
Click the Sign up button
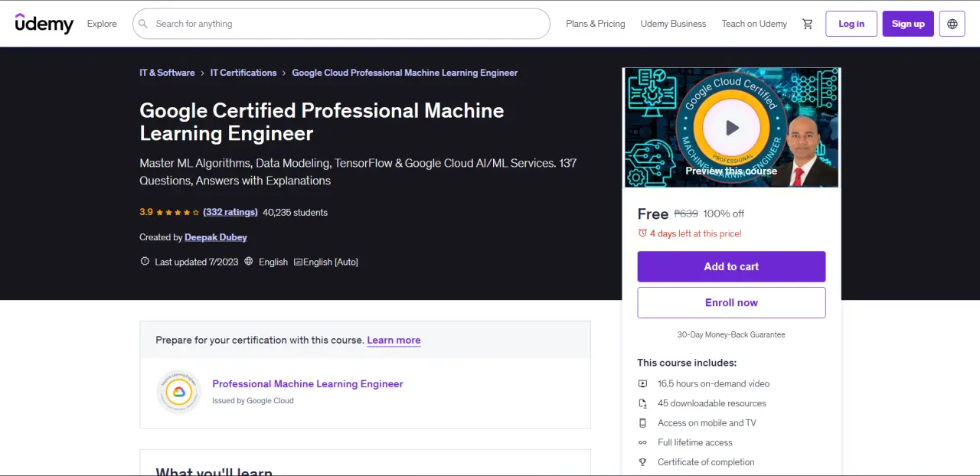908,24
